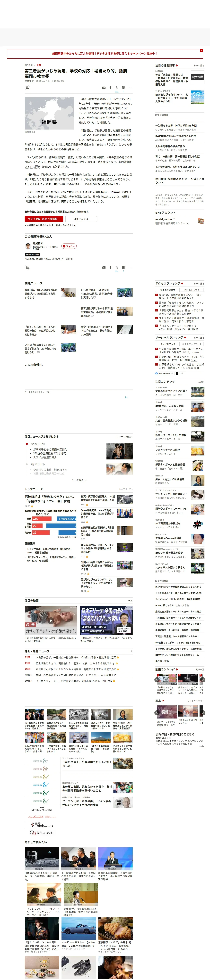This screenshot has width=210, height=980.
Task: Share on X, icon under headline
Action: tap(117, 88)
